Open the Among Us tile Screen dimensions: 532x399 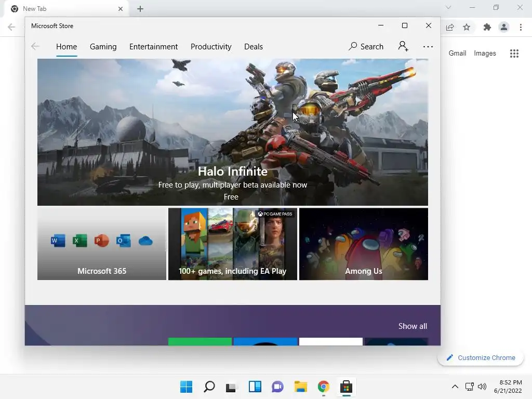pos(364,244)
